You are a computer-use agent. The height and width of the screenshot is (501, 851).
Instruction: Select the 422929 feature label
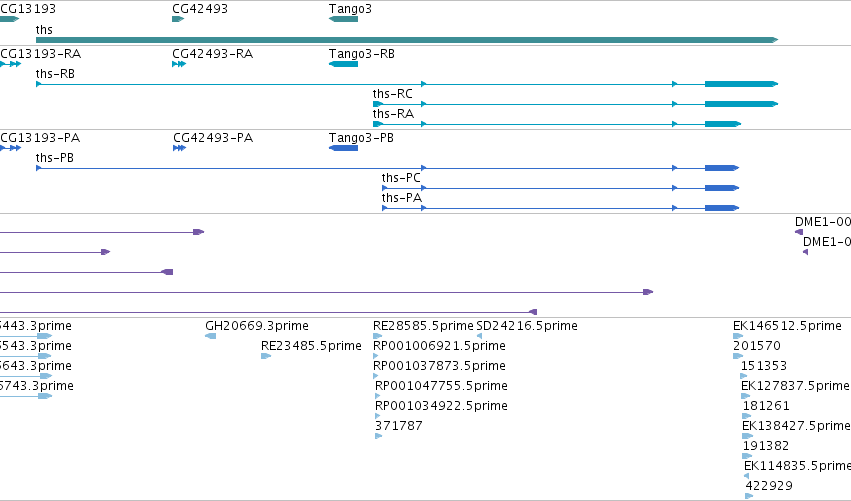(x=769, y=486)
